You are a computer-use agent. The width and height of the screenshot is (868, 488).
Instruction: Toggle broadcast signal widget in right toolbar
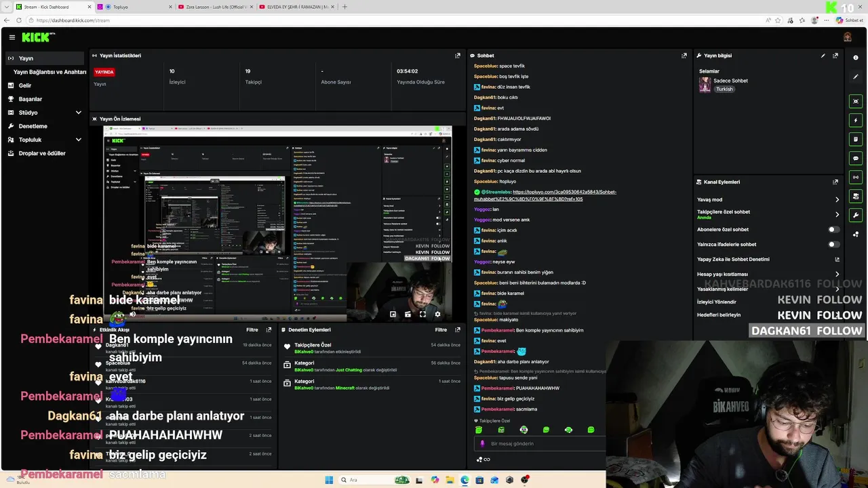pos(856,177)
